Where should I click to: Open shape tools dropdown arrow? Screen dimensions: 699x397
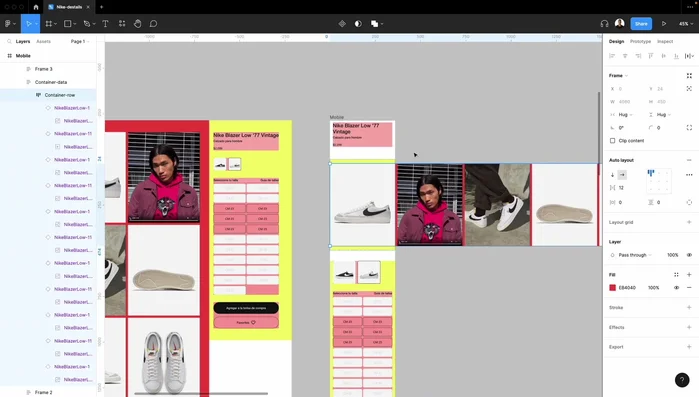tap(74, 24)
